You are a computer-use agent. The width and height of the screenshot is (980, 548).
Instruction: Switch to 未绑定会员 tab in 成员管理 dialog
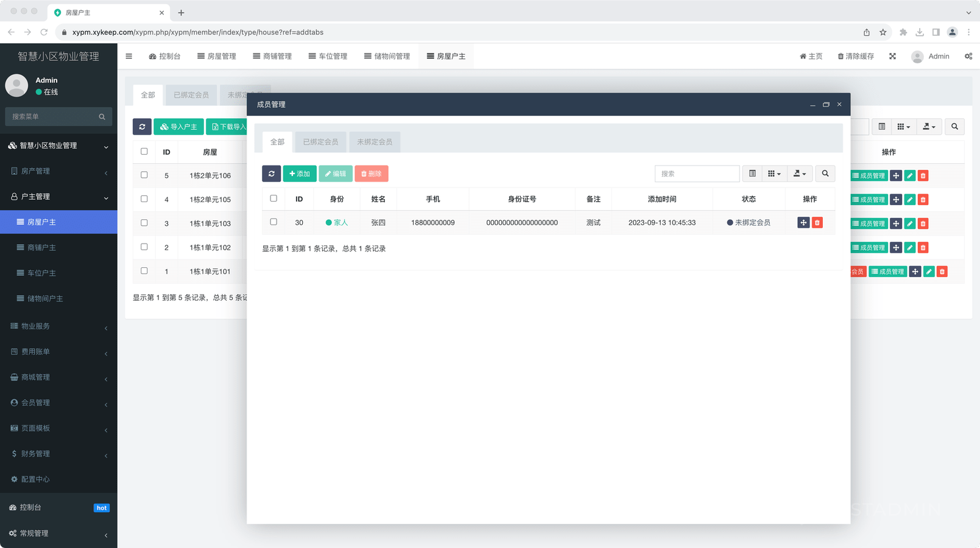pos(375,142)
